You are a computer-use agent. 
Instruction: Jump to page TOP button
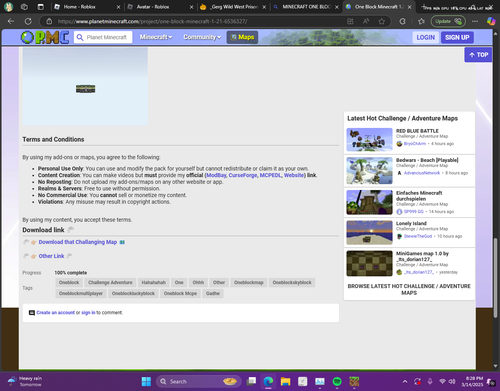click(478, 55)
